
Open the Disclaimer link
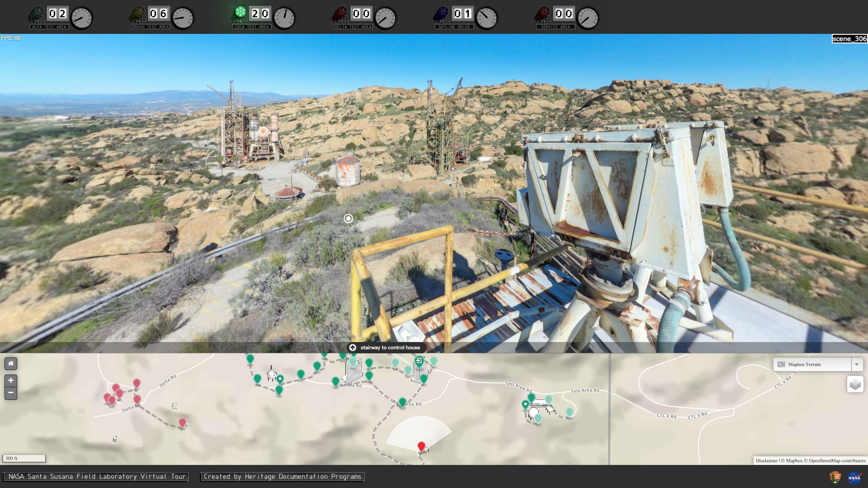pyautogui.click(x=767, y=460)
